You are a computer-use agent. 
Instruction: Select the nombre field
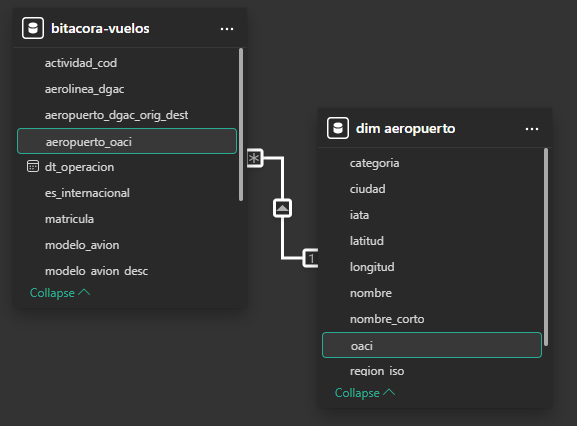click(x=432, y=293)
